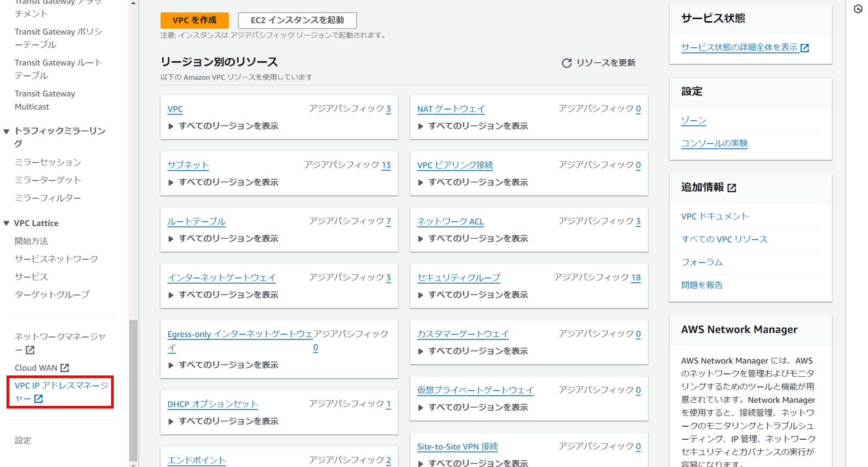868x467 pixels.
Task: Click external link icon for VPC IP アドレスマネージャー
Action: 39,399
